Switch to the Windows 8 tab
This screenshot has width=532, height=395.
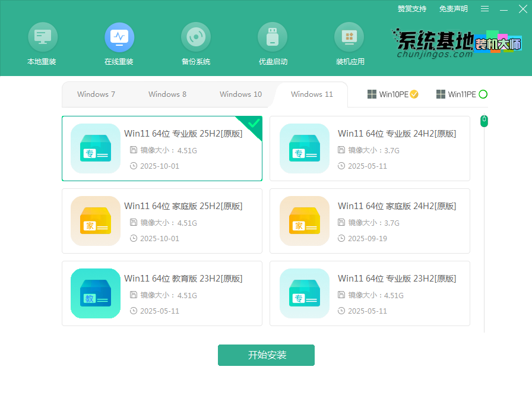pyautogui.click(x=167, y=94)
